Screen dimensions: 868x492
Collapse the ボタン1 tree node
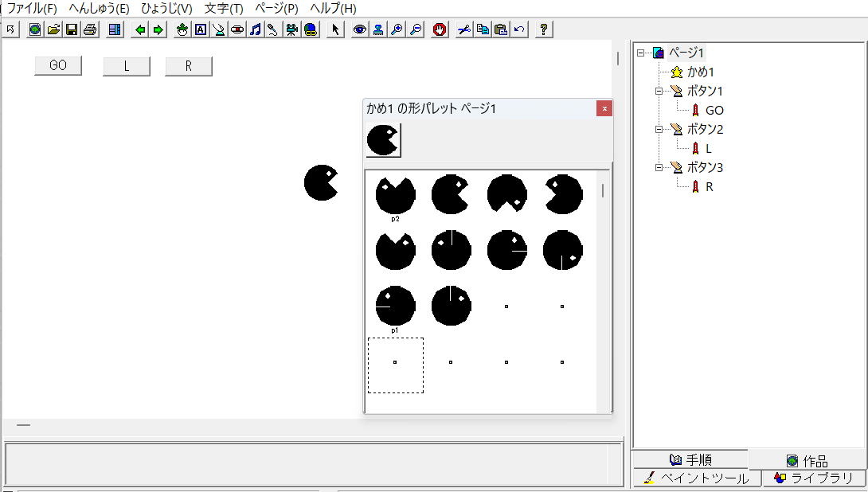click(659, 91)
